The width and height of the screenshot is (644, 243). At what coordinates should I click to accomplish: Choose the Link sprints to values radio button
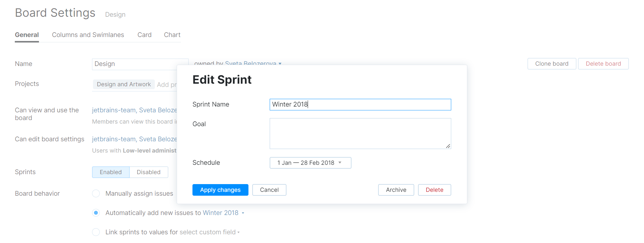[x=96, y=232]
